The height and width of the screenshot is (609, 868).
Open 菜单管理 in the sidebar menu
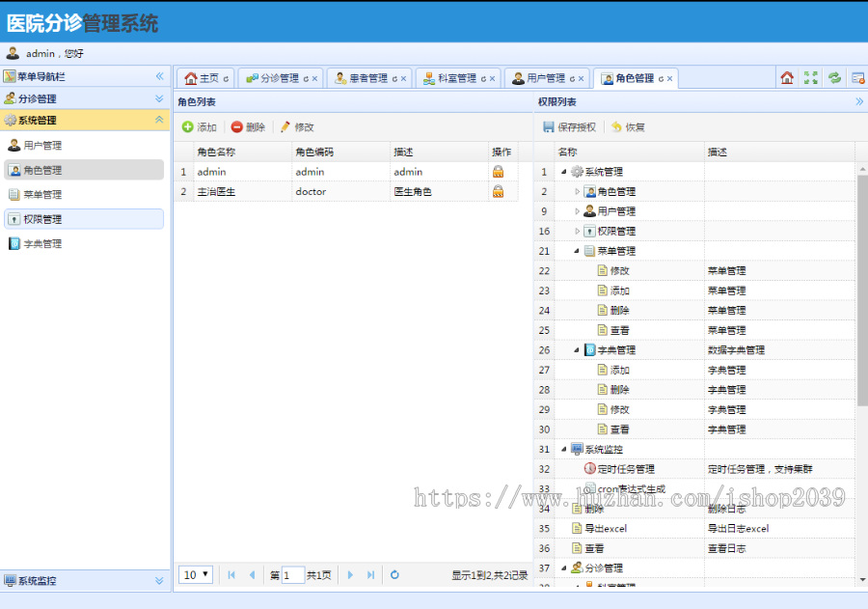pyautogui.click(x=84, y=195)
